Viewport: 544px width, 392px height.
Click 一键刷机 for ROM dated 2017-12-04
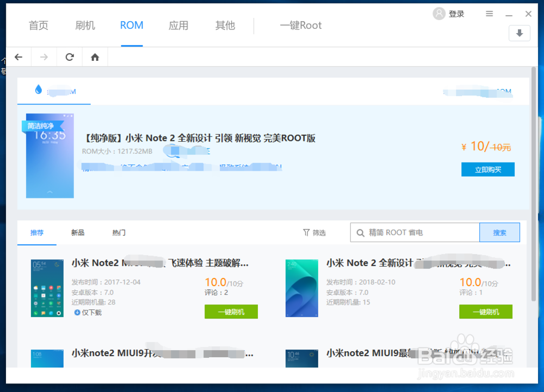pyautogui.click(x=231, y=312)
